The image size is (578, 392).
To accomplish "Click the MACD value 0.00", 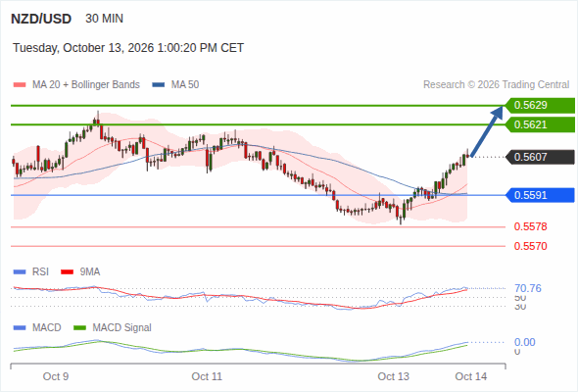I will [525, 342].
